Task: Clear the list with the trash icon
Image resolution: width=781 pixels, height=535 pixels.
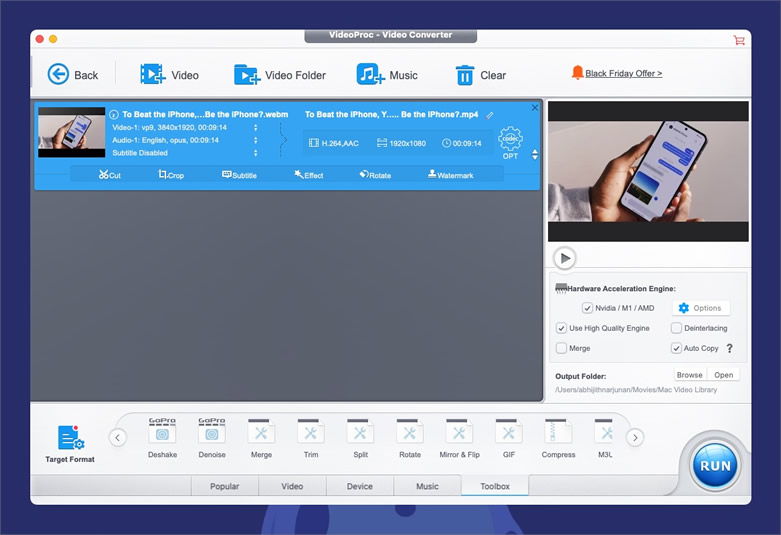Action: click(464, 75)
